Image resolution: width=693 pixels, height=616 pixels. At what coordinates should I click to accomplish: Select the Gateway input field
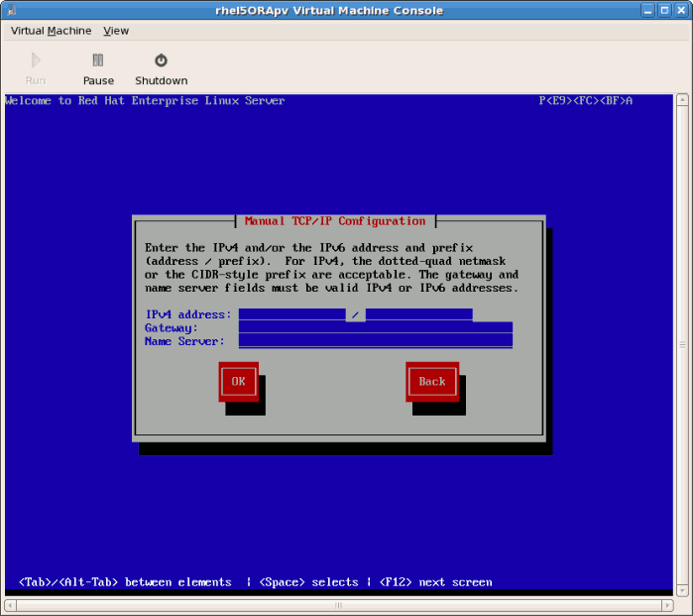tap(375, 327)
